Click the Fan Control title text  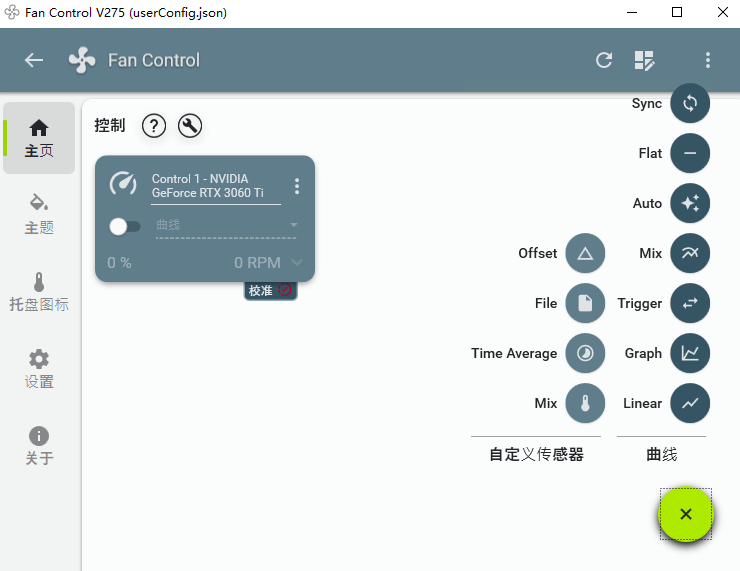click(x=154, y=60)
